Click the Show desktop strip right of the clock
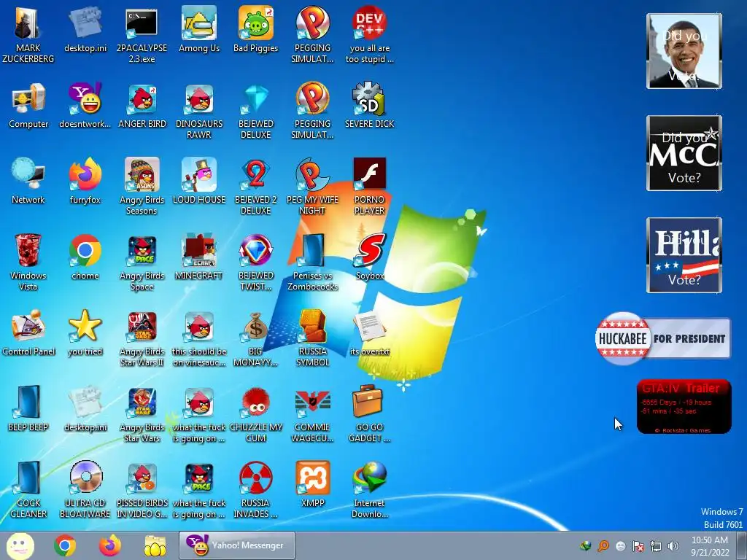Viewport: 747px width, 560px height. click(741, 545)
